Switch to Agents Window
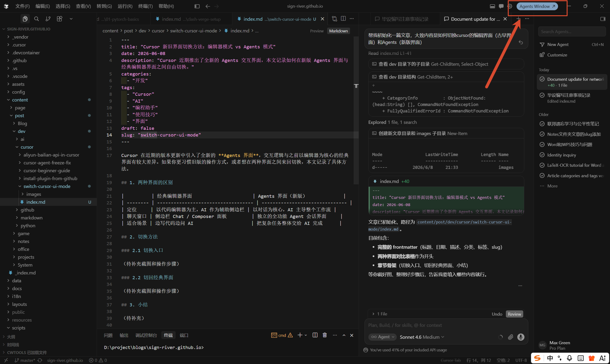This screenshot has height=364, width=610. coord(537,6)
